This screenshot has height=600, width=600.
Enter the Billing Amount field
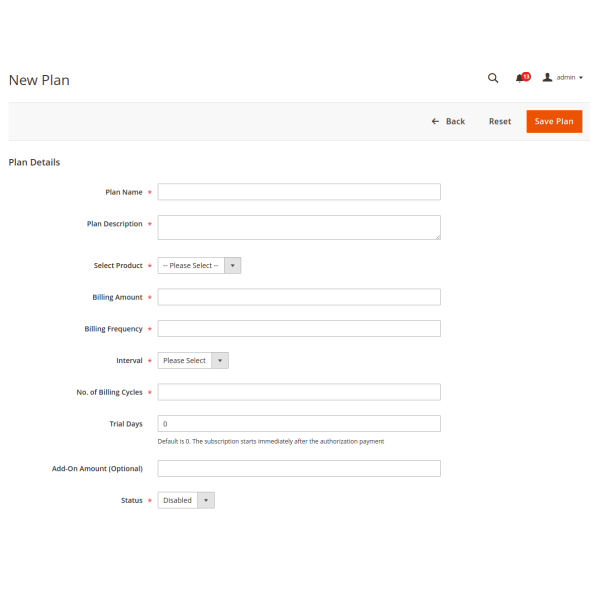pyautogui.click(x=299, y=297)
